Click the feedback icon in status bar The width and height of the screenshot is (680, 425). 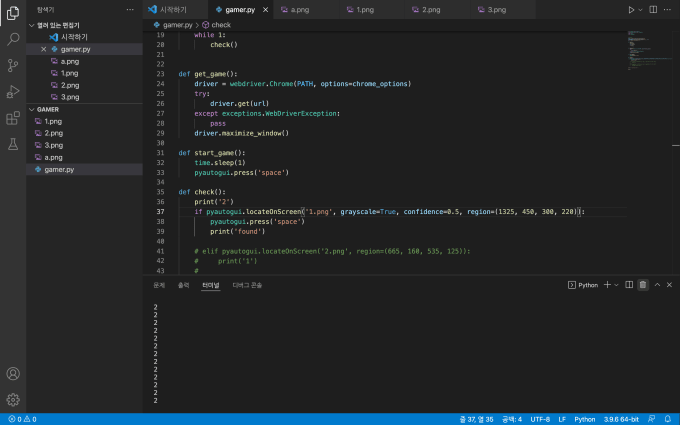coord(651,419)
